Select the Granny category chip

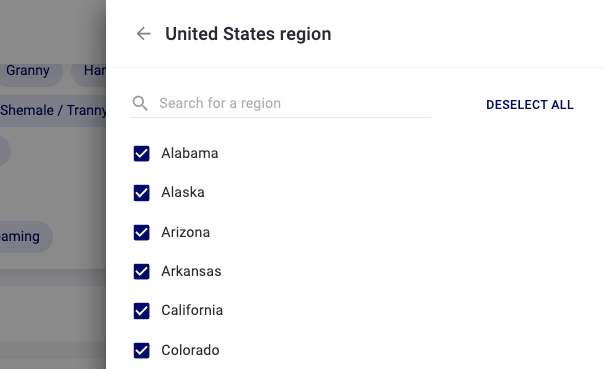[29, 70]
